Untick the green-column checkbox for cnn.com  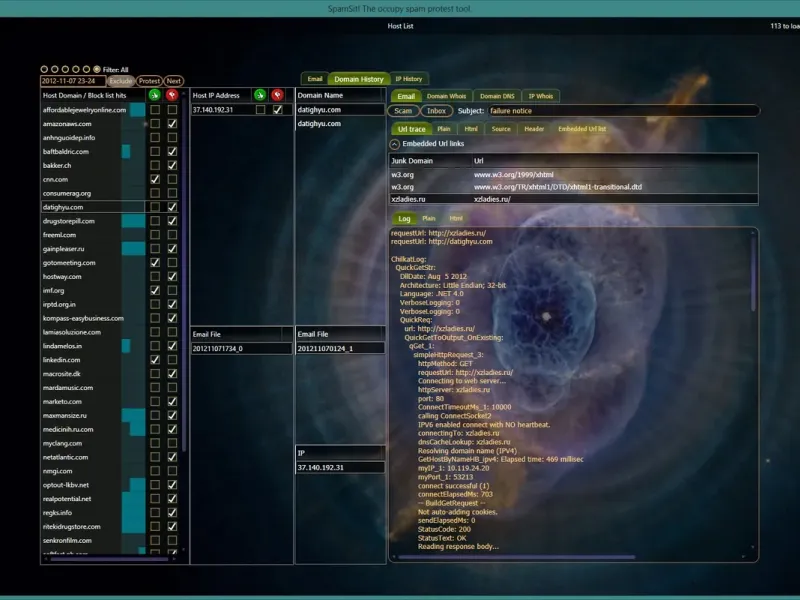(155, 179)
